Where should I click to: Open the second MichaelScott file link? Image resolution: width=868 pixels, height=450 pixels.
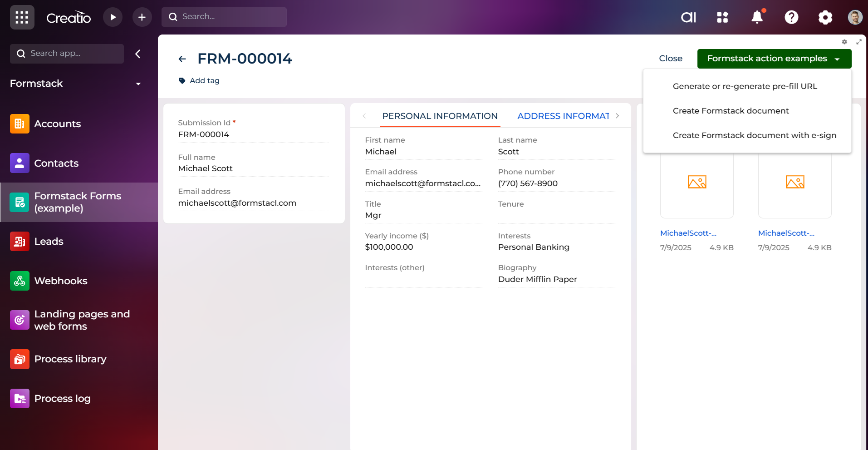(x=786, y=233)
